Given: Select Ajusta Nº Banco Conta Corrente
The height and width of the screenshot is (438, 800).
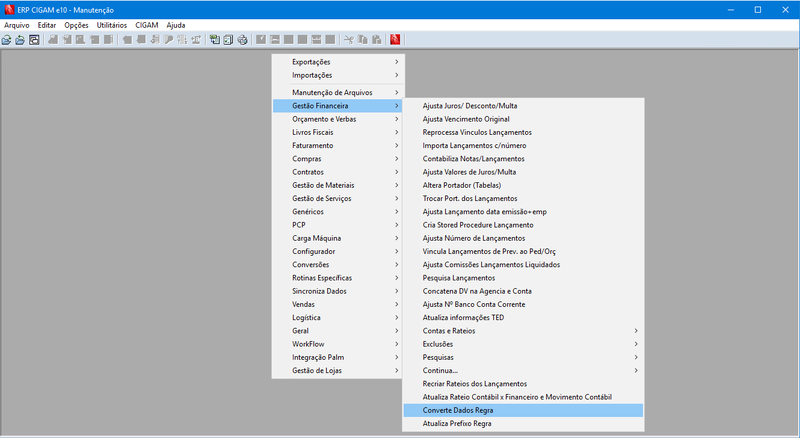Looking at the screenshot, I should tap(523, 305).
